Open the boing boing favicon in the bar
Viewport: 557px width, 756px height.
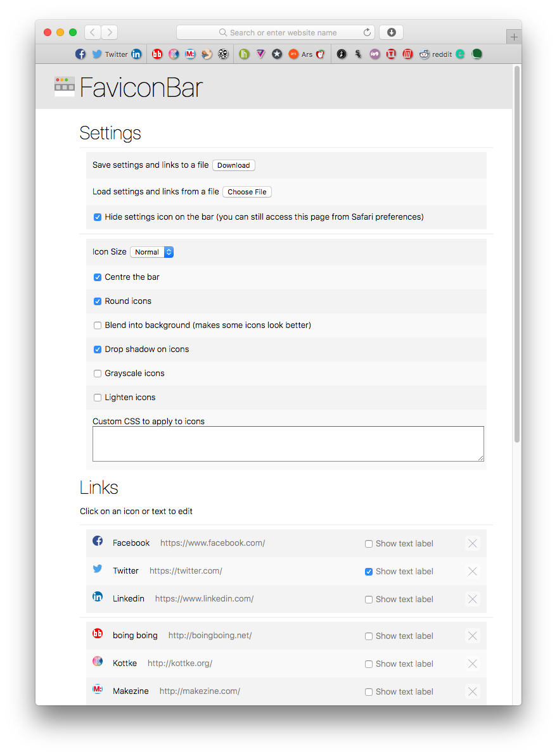[157, 54]
